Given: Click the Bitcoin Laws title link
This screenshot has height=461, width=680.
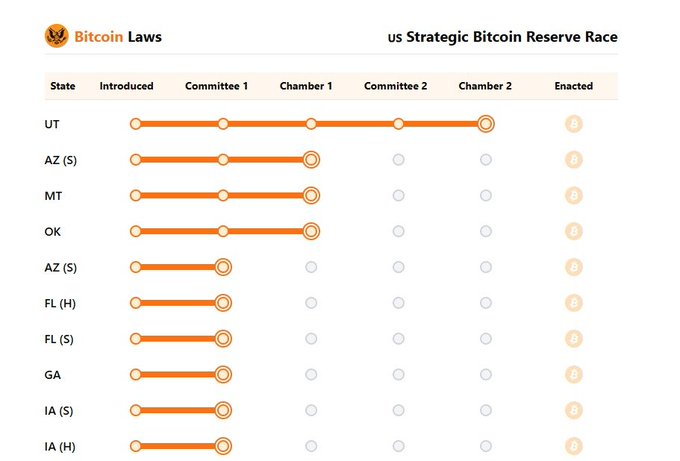Looking at the screenshot, I should pyautogui.click(x=118, y=37).
